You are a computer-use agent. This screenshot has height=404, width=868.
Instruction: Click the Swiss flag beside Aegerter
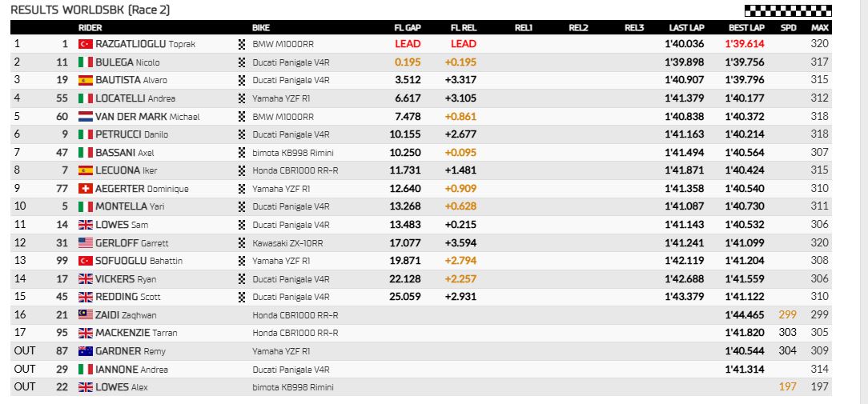pyautogui.click(x=85, y=189)
